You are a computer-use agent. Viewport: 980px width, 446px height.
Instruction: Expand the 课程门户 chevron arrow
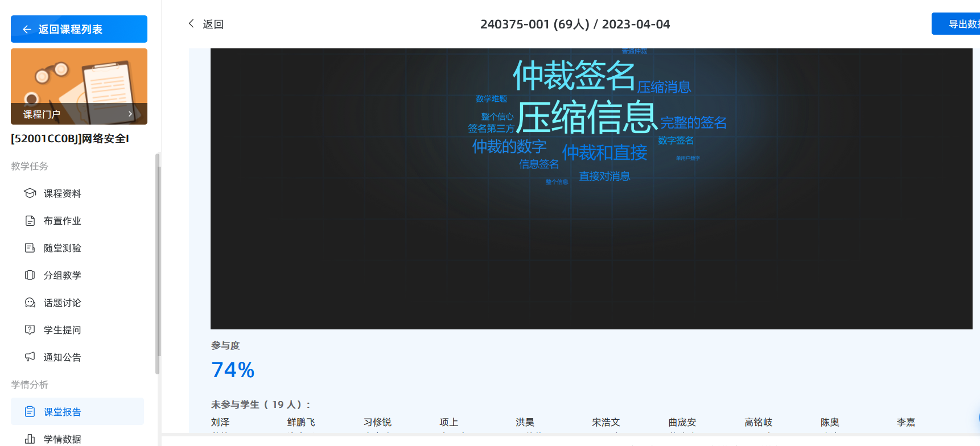point(130,114)
